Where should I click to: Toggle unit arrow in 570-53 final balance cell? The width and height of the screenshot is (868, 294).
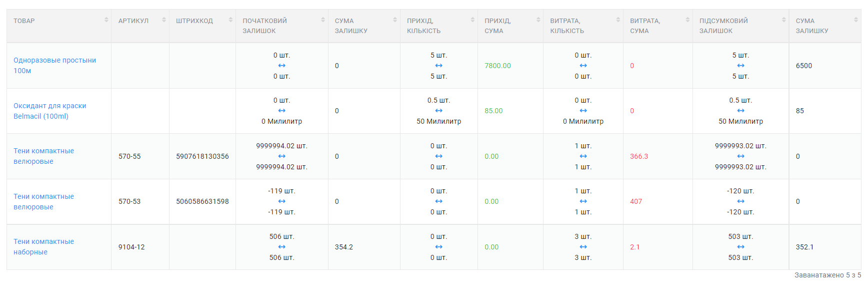click(740, 201)
